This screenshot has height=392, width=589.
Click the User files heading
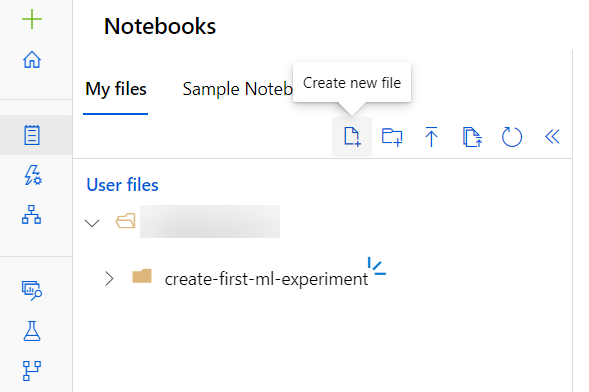(122, 185)
